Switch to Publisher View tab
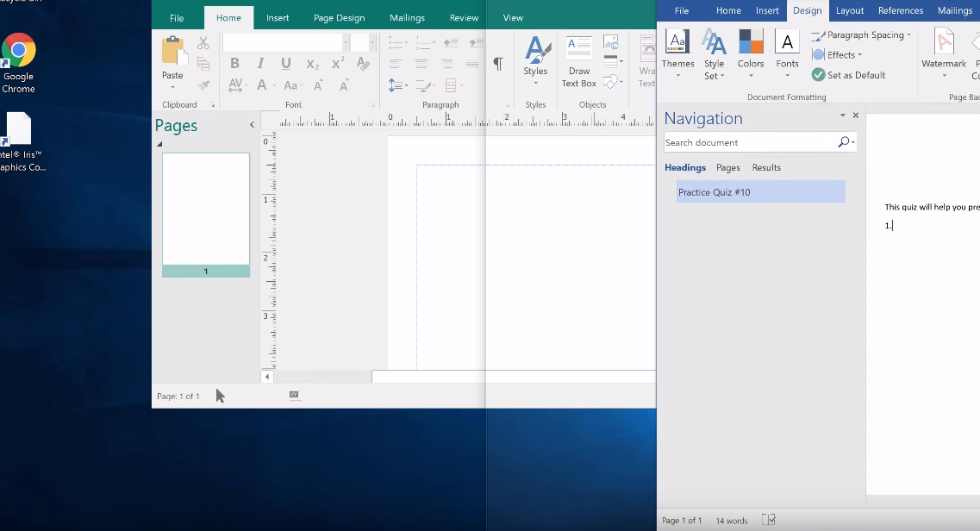980x531 pixels. (x=513, y=17)
